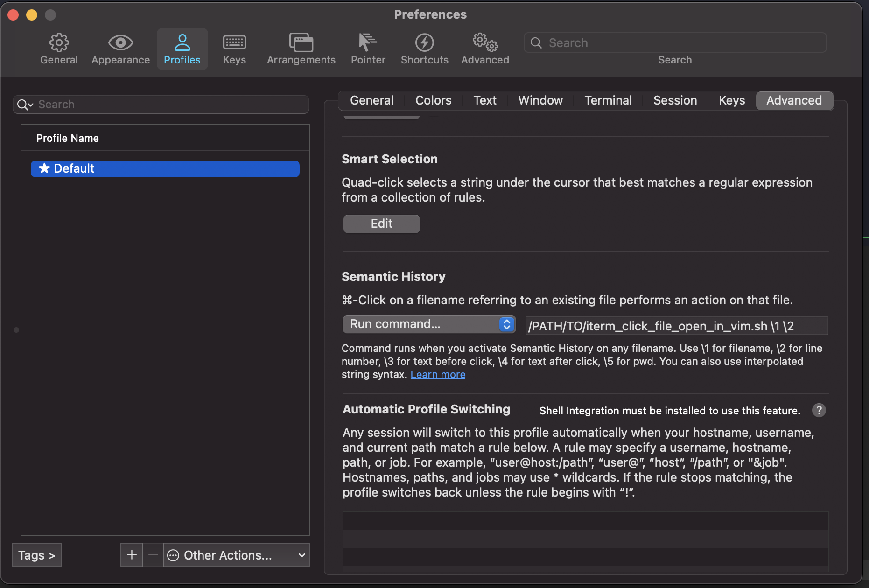Add a new profile with plus button
Screen dimensions: 869x588
132,555
